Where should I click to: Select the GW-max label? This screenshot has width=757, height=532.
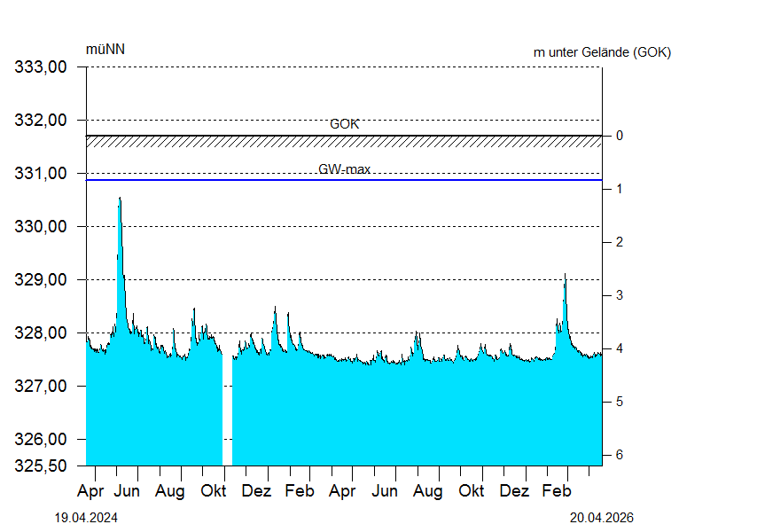click(x=344, y=169)
